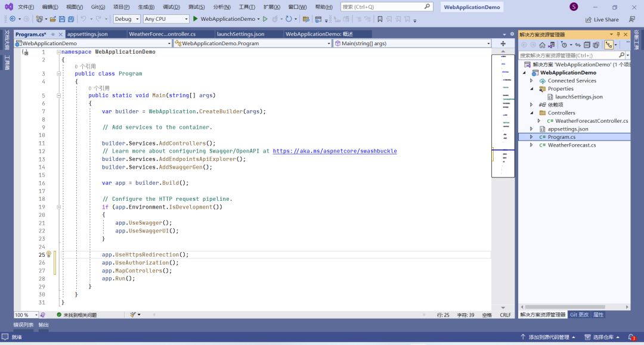Open the 调试(D) menu

(171, 7)
